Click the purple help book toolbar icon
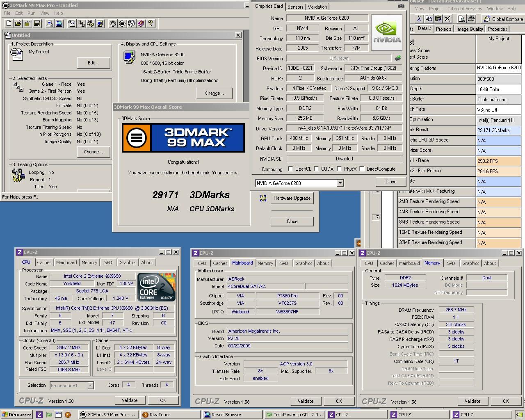525x420 pixels. 141,24
